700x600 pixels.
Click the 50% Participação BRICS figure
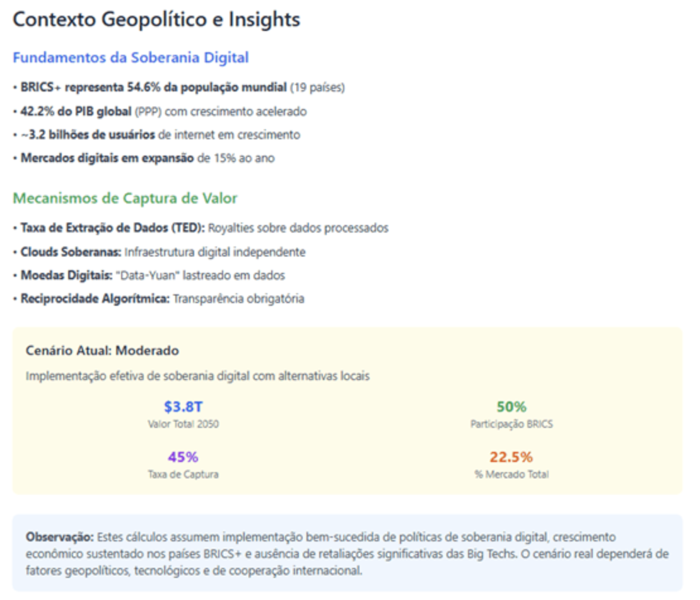click(x=511, y=407)
